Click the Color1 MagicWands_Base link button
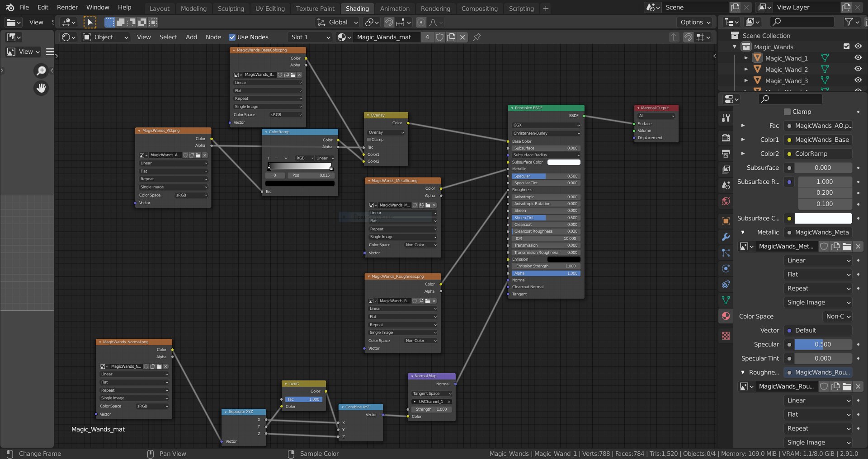This screenshot has height=459, width=868. click(x=818, y=140)
